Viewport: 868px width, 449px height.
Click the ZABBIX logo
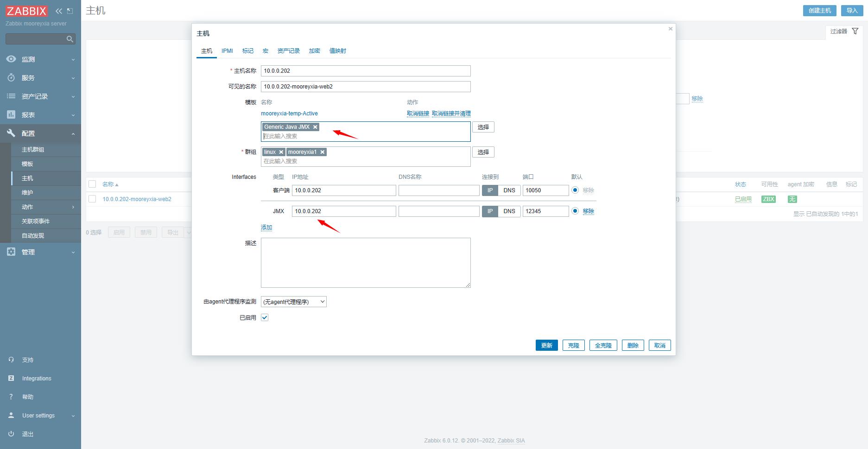(x=27, y=11)
